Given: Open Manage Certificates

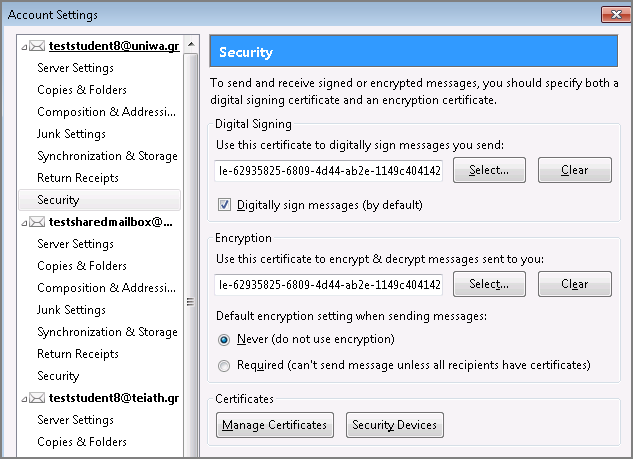Looking at the screenshot, I should coord(275,425).
